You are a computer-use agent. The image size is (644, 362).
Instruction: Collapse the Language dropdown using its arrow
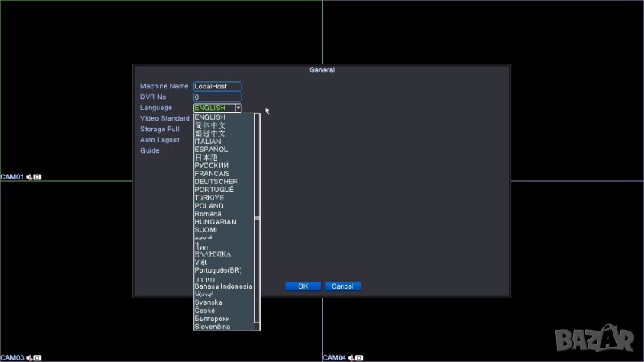click(238, 108)
